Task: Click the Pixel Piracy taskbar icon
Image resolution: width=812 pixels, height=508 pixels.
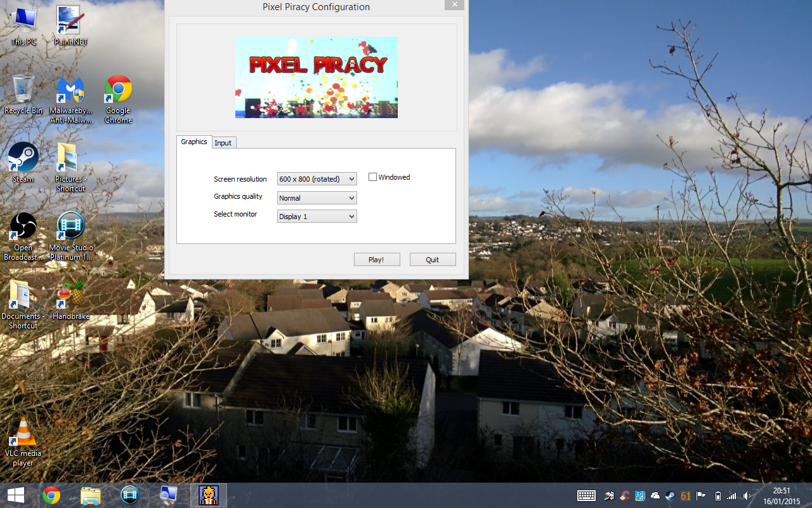Action: 209,495
